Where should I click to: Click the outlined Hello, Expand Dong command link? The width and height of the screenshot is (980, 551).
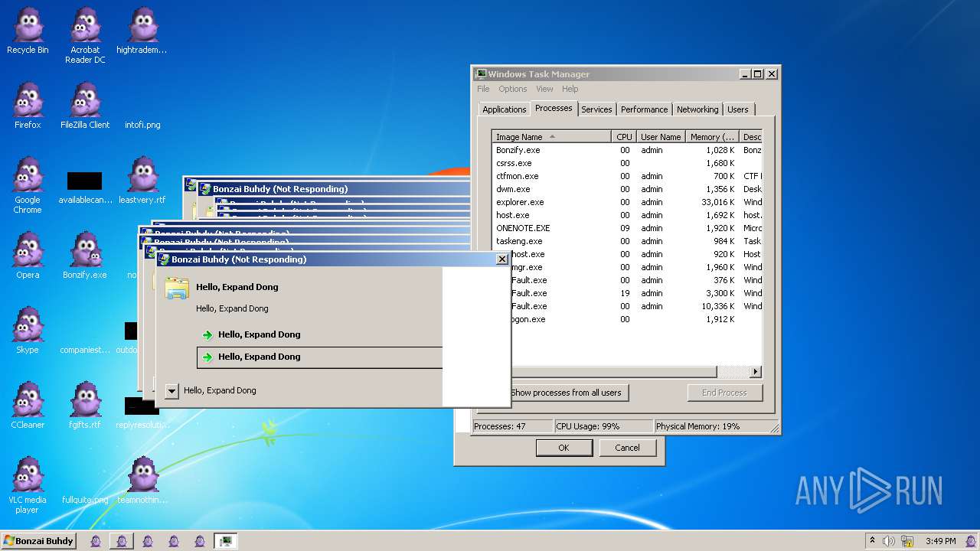coord(320,357)
